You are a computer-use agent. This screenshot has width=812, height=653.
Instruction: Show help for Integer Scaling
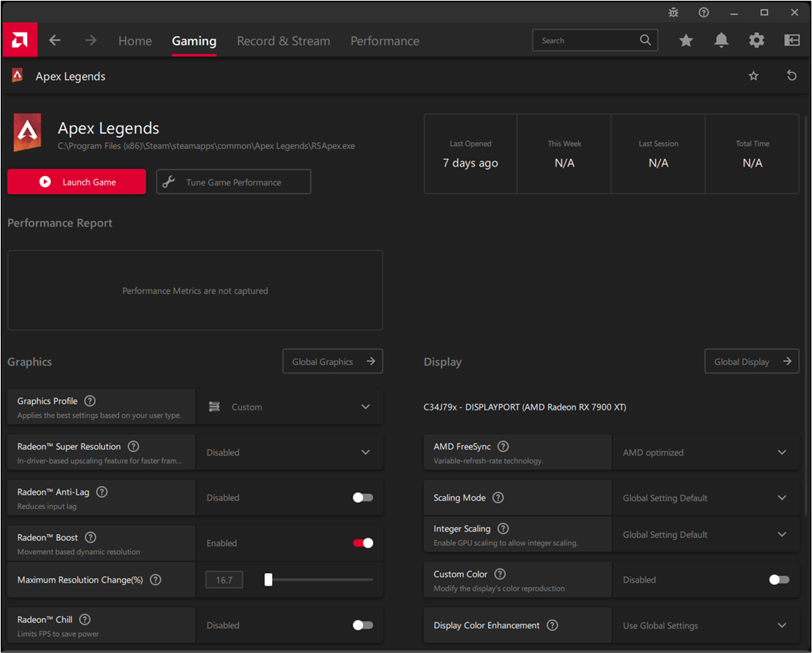click(x=503, y=528)
